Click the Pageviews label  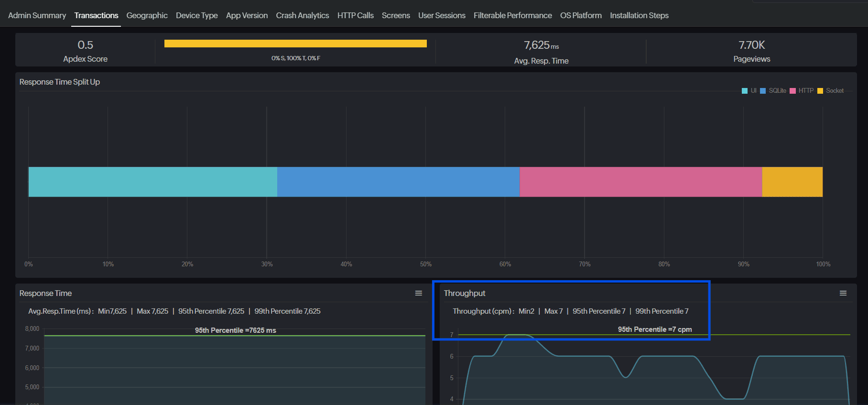[x=752, y=59]
